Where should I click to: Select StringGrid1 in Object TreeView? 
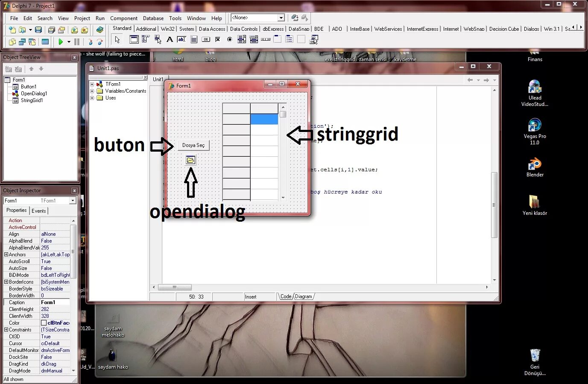32,100
